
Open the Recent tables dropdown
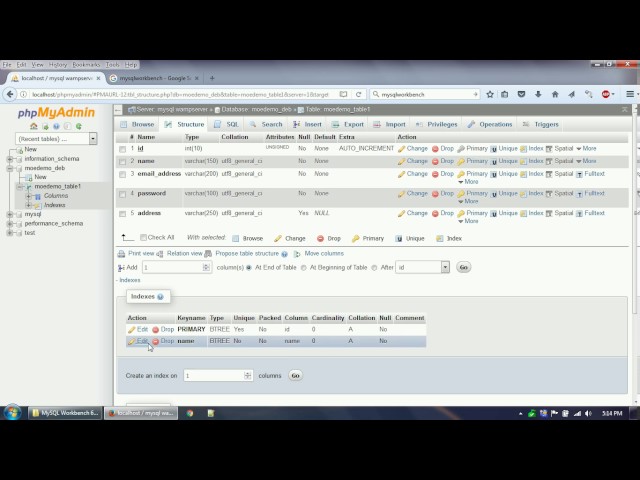pyautogui.click(x=56, y=139)
